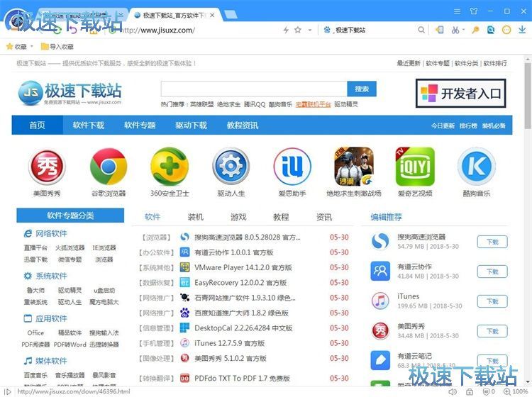Switch to the 教程 list tab

(282, 217)
